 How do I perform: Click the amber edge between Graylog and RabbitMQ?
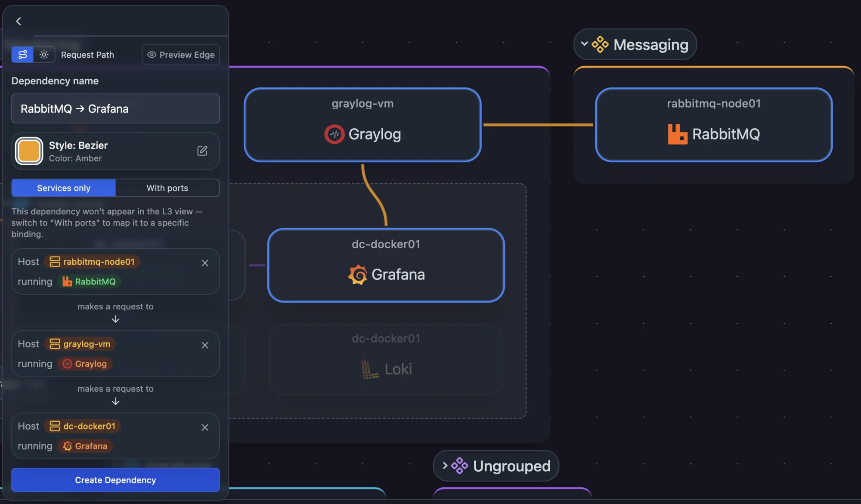click(538, 125)
